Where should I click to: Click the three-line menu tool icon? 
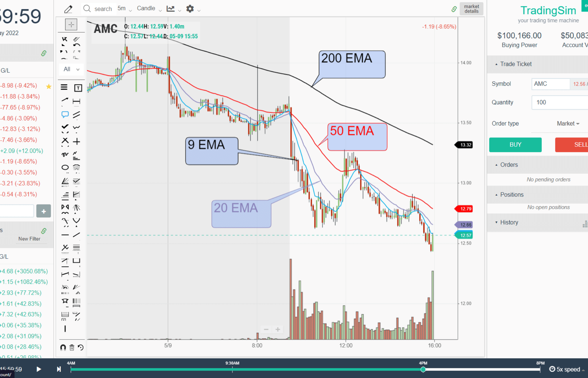click(x=64, y=87)
